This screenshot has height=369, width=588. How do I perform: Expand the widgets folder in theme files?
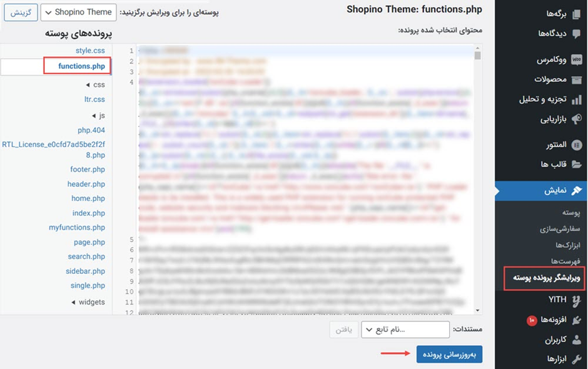coord(88,302)
